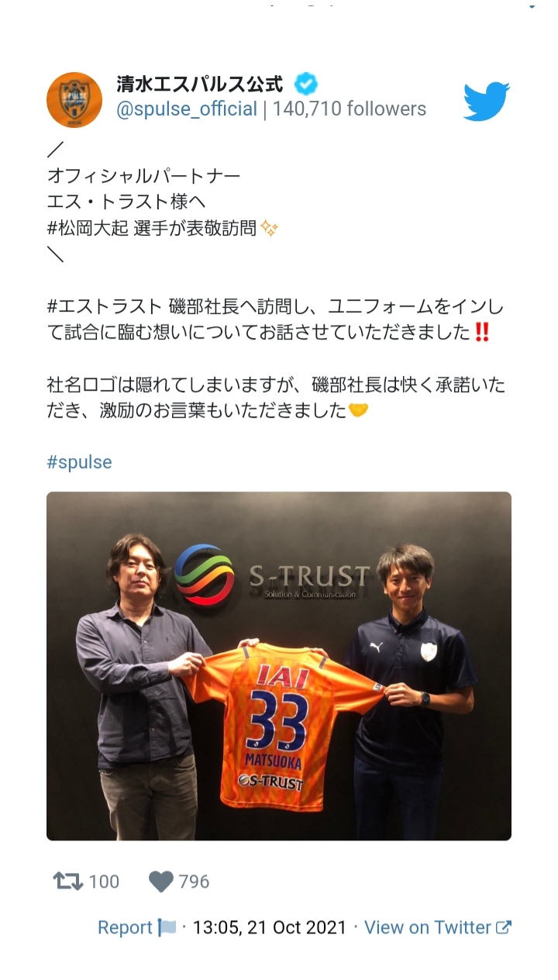558x980 pixels.
Task: Click the Report link
Action: tap(125, 927)
